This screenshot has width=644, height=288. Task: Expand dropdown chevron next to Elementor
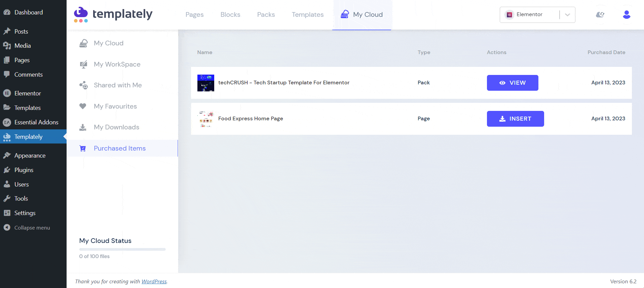[x=567, y=15]
